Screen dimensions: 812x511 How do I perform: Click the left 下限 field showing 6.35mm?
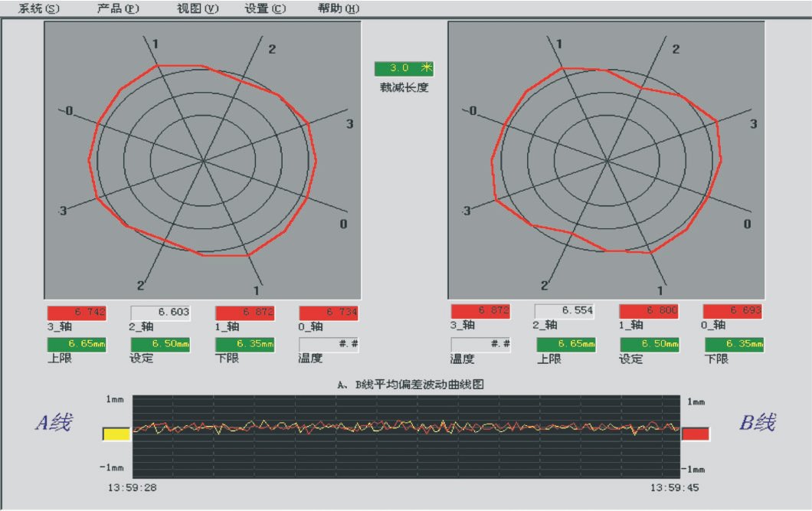click(245, 344)
